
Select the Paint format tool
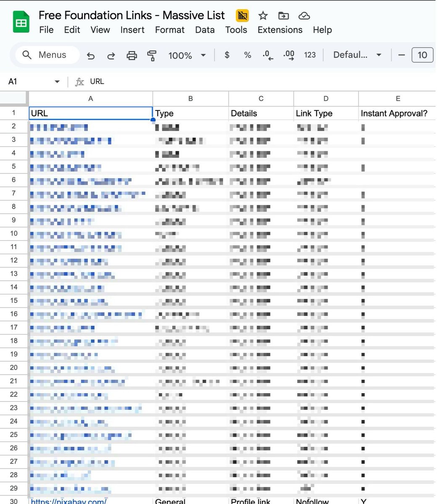click(152, 55)
